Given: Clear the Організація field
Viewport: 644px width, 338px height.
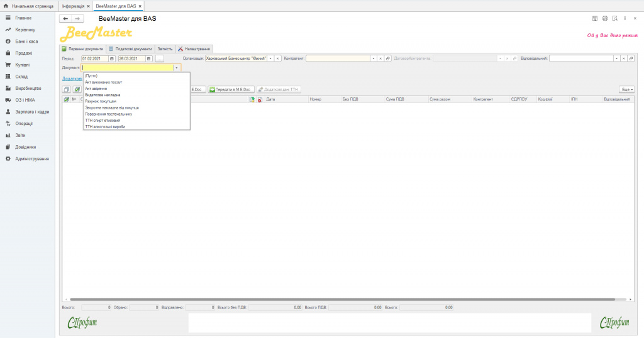Looking at the screenshot, I should 277,58.
